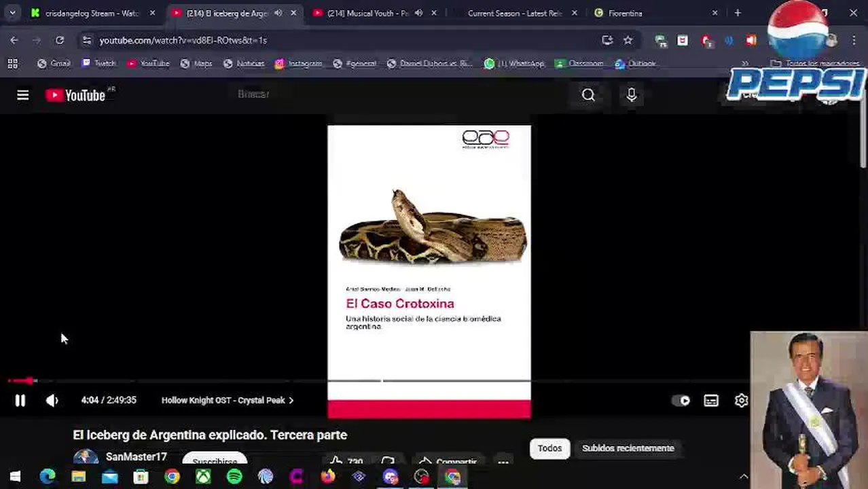
Task: Open a new browser tab
Action: pos(738,13)
